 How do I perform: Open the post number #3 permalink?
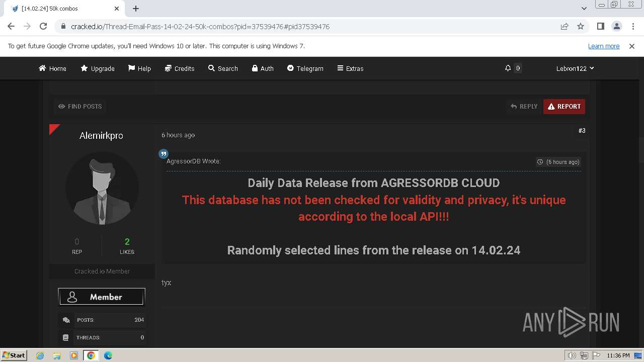pyautogui.click(x=582, y=130)
